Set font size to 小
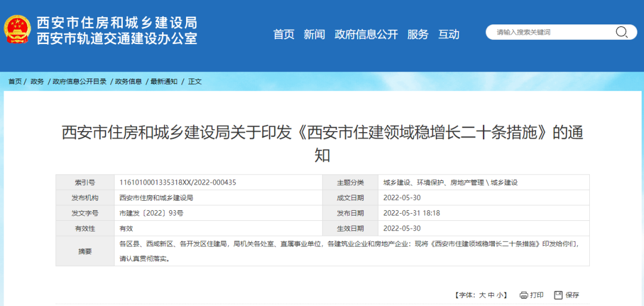Screen dimensions: 644x306 [x=500, y=295]
